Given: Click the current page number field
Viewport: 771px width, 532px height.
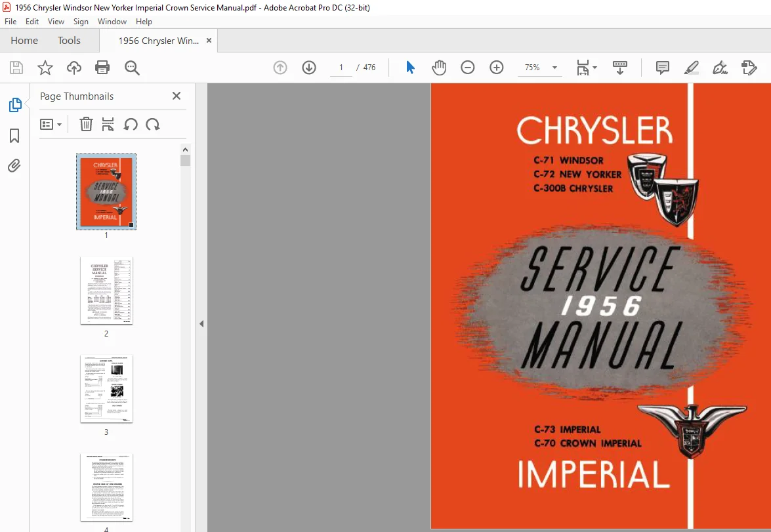Looking at the screenshot, I should tap(341, 68).
